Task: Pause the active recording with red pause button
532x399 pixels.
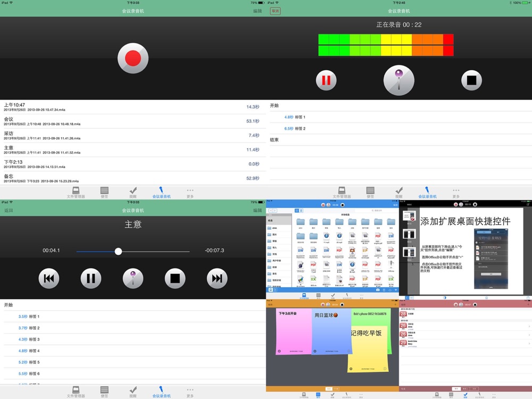Action: (326, 80)
